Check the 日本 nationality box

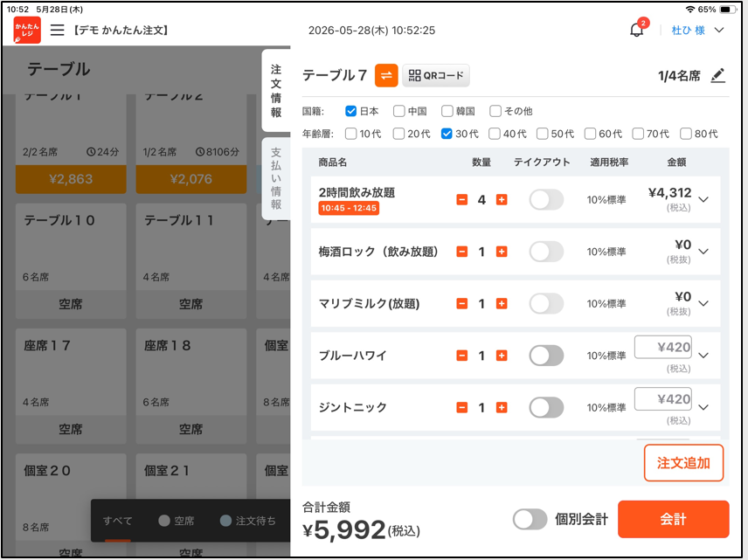pyautogui.click(x=350, y=111)
